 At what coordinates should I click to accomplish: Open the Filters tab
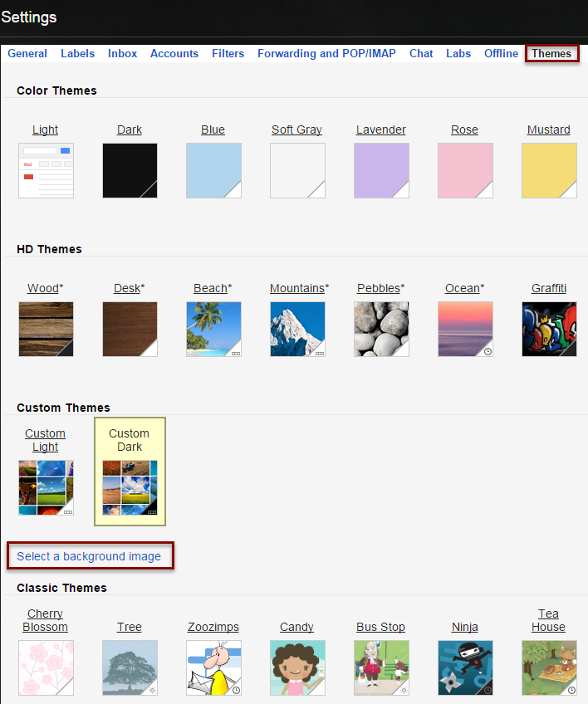point(228,53)
